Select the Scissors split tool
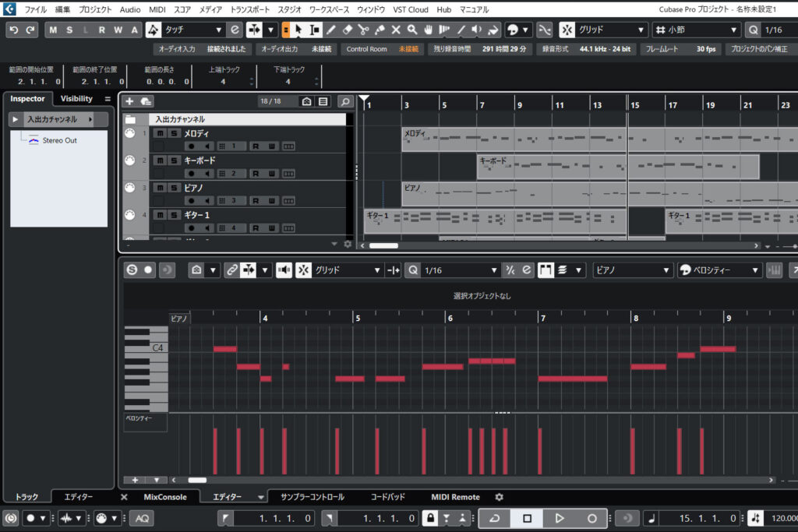Image resolution: width=798 pixels, height=532 pixels. (363, 30)
